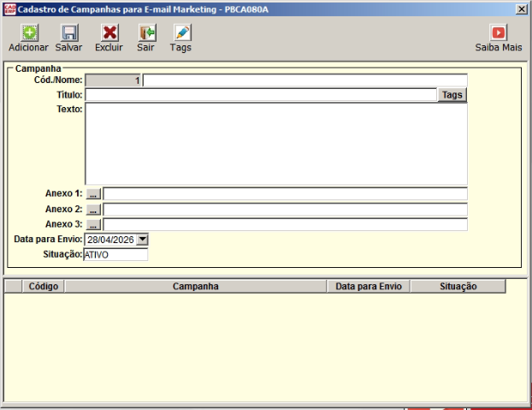Save the campaign with the Salvar icon
532x410 pixels.
(x=69, y=33)
